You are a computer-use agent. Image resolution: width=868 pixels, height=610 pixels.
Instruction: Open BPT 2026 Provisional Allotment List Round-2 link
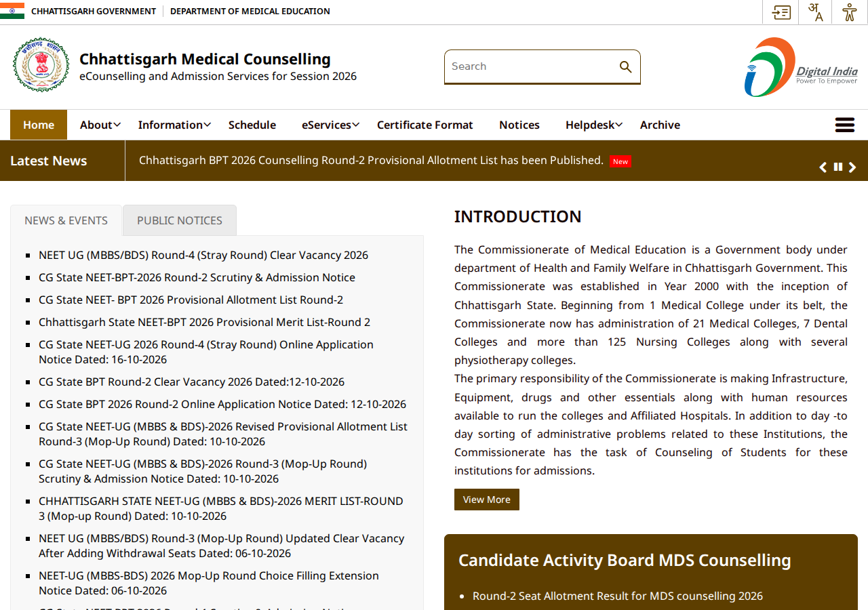[191, 300]
